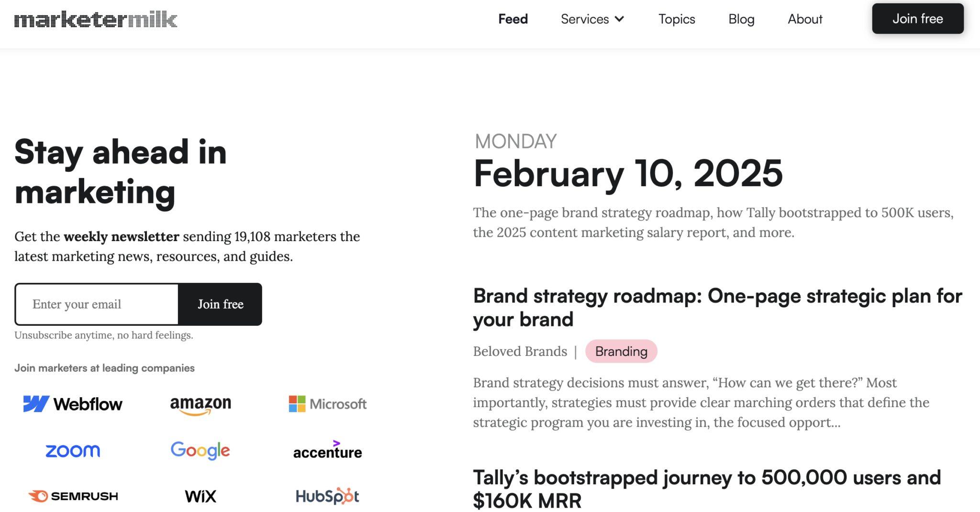The width and height of the screenshot is (980, 512).
Task: Click the Accenture logo
Action: 327,450
